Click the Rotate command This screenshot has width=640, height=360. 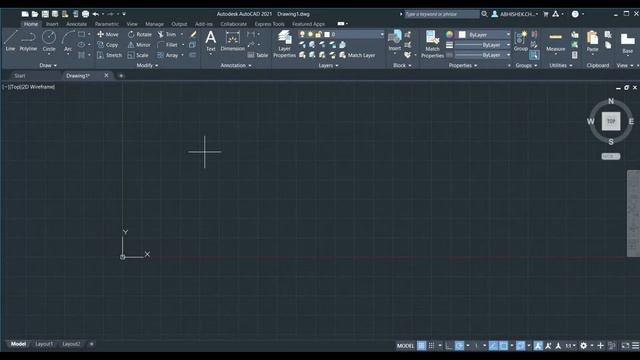pyautogui.click(x=140, y=34)
